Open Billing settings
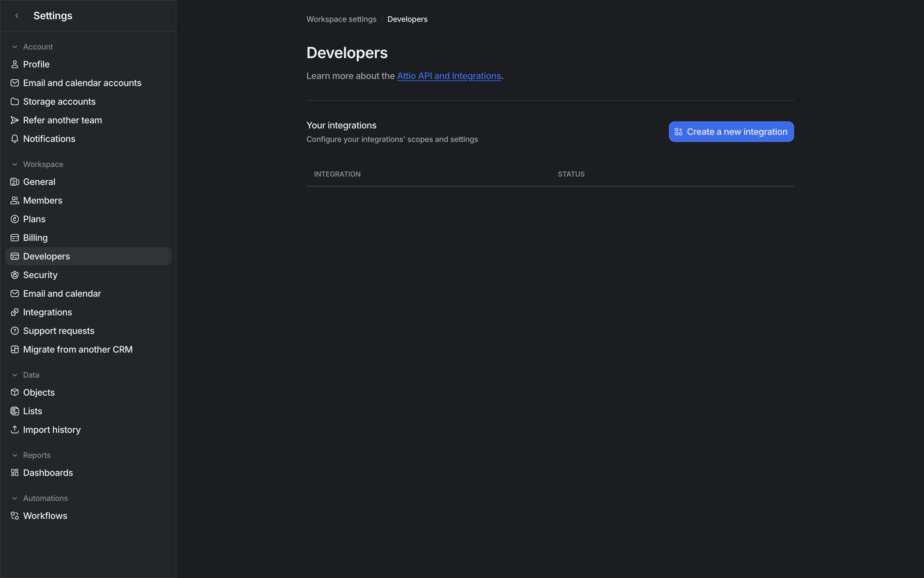 [x=88, y=238]
